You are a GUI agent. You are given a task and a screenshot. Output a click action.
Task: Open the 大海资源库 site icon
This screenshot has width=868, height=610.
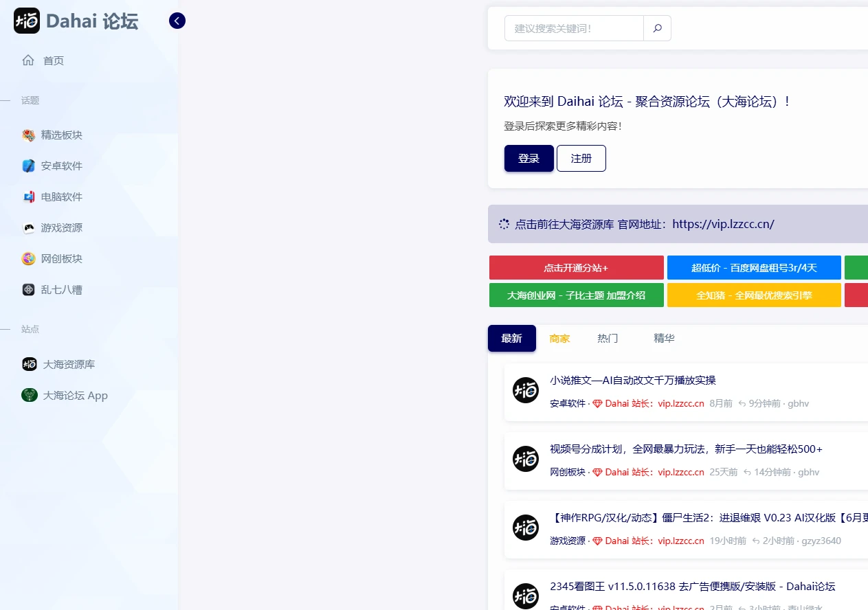[x=29, y=364]
